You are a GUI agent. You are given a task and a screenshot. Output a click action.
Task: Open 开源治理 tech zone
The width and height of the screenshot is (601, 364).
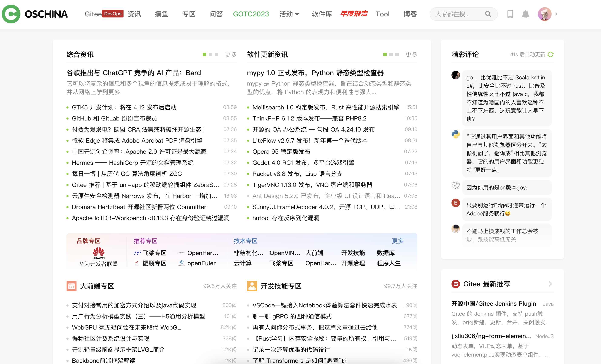pyautogui.click(x=353, y=263)
